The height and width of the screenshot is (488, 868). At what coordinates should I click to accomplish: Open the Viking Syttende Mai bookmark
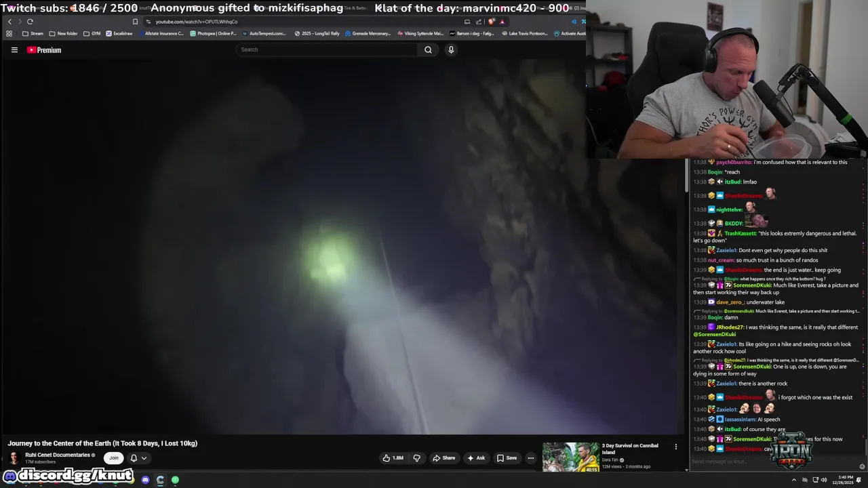coord(420,33)
